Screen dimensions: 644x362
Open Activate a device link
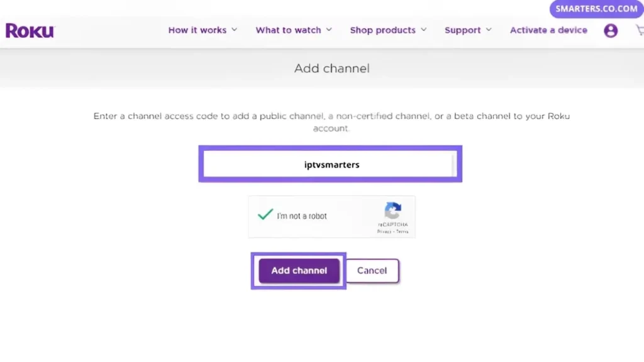click(548, 30)
